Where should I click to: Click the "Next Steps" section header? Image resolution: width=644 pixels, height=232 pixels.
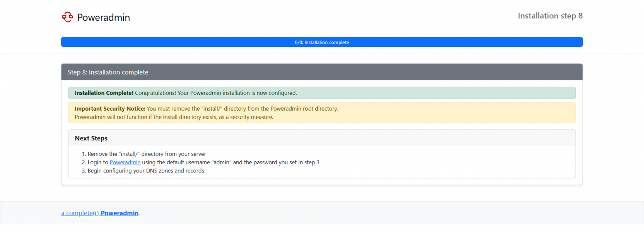[x=91, y=138]
